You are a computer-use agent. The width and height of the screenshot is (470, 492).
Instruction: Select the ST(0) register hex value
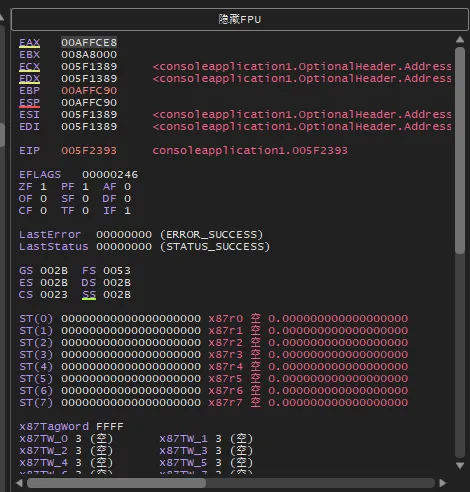point(131,319)
